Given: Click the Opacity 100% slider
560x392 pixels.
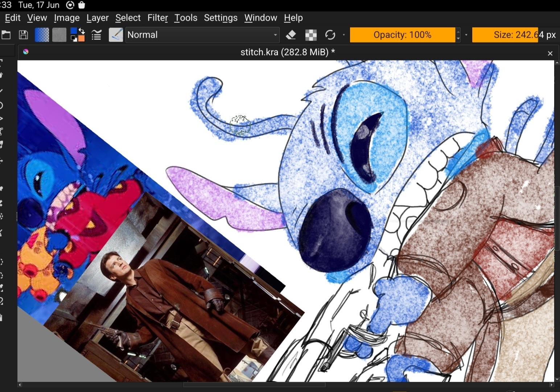Looking at the screenshot, I should tap(402, 35).
